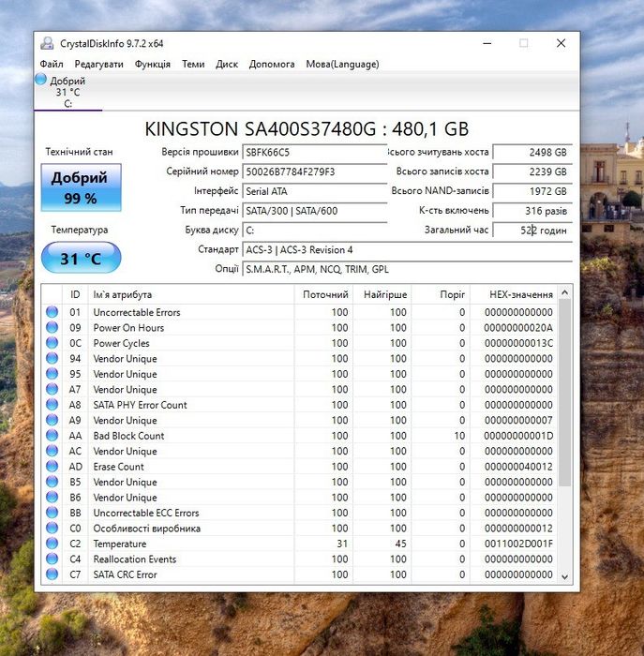
Task: Click the host reads value 2498 GB
Action: 532,152
